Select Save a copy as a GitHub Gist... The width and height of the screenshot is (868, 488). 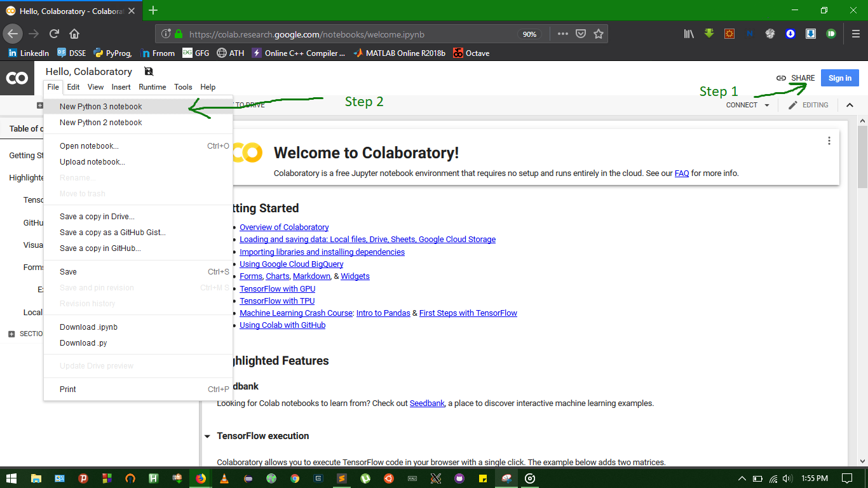[x=138, y=233]
